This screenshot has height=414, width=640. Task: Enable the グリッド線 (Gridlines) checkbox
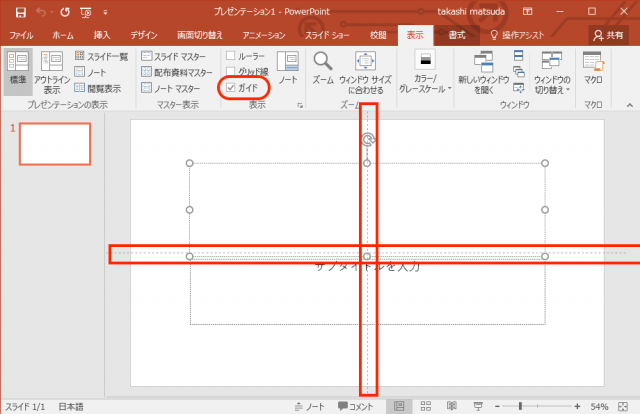point(232,71)
